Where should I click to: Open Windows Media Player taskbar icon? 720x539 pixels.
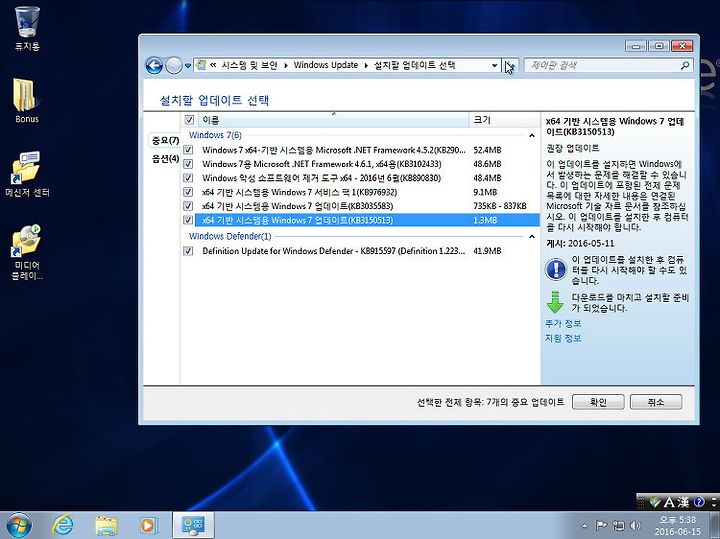click(x=148, y=525)
